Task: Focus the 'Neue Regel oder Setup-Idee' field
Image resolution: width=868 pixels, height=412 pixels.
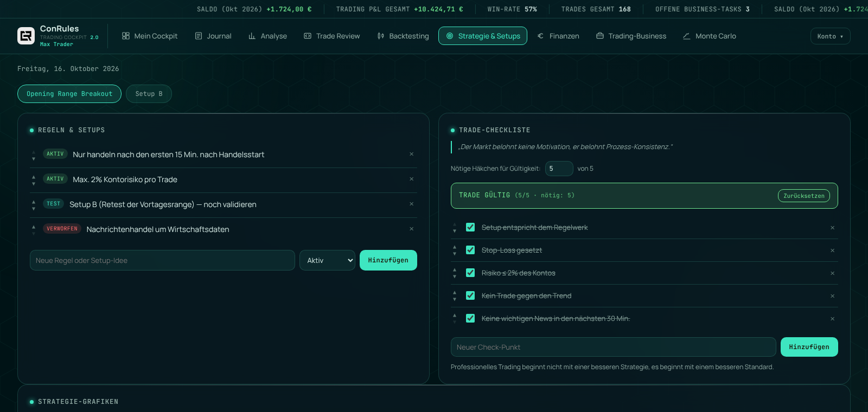Action: (x=162, y=260)
